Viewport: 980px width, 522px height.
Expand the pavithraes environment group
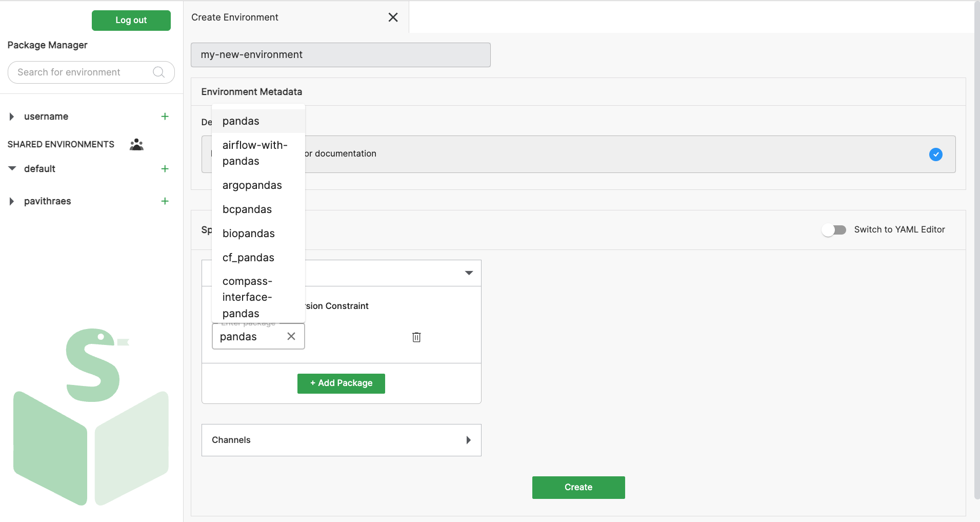pyautogui.click(x=12, y=201)
